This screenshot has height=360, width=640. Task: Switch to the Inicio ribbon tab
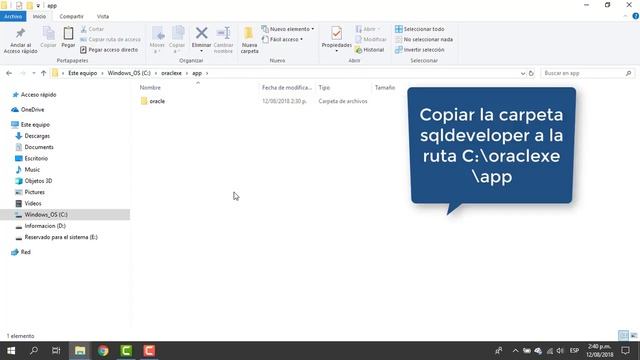(39, 16)
